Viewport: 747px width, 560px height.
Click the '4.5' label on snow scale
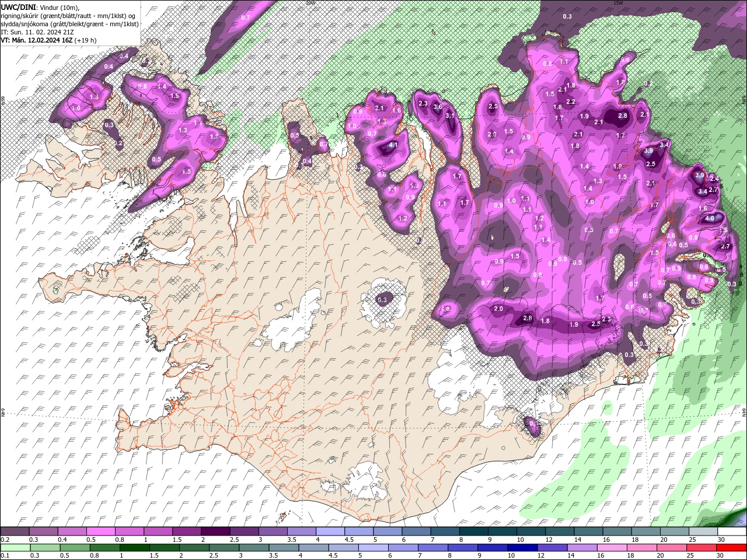349,540
